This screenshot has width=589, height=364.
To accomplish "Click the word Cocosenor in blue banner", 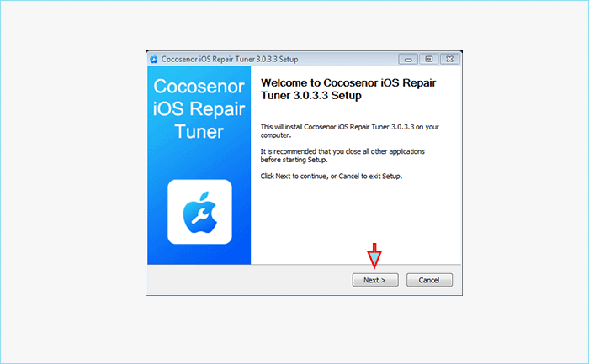I will tap(199, 87).
